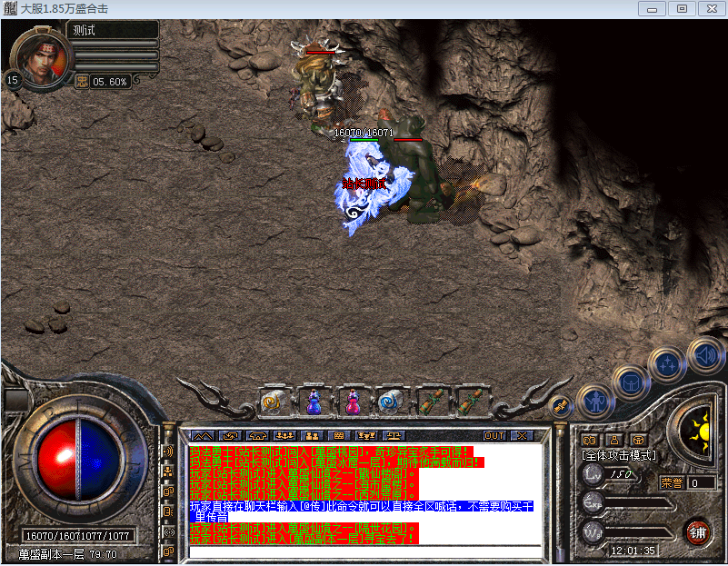
Task: Click the 萬盛副本一层 map name text
Action: 51,554
